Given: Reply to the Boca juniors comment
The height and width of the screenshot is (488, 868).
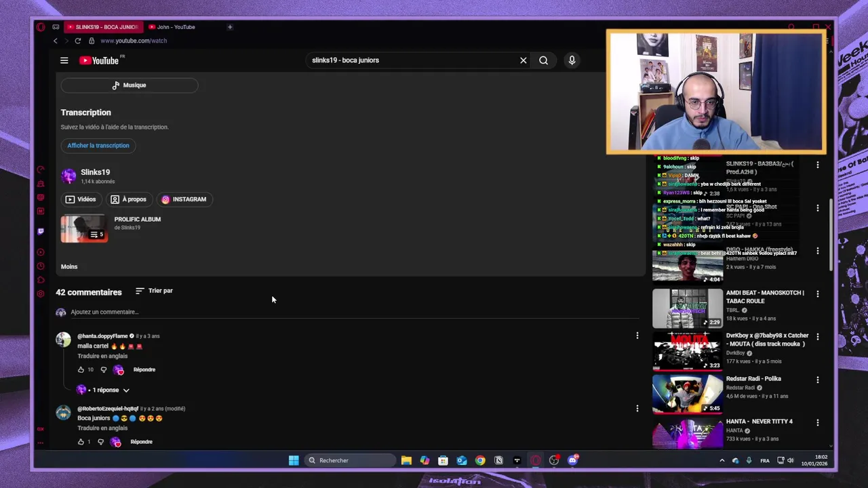Looking at the screenshot, I should (x=141, y=442).
